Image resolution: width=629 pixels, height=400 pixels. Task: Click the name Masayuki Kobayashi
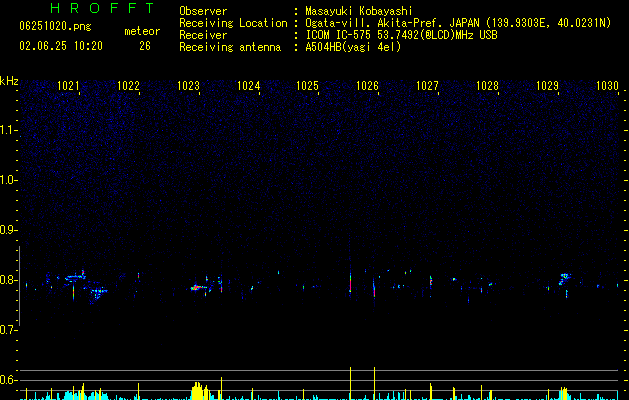[x=358, y=11]
